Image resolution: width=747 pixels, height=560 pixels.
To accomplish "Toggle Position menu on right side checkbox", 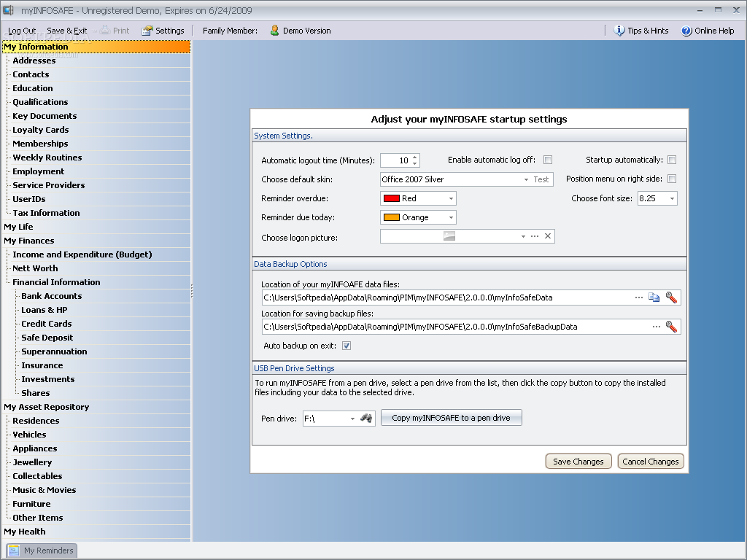I will tap(672, 179).
